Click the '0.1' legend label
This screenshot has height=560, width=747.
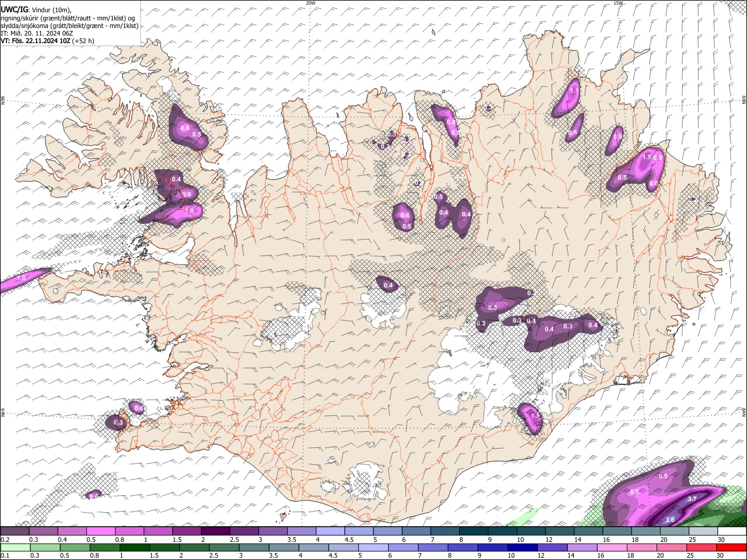tap(5, 556)
